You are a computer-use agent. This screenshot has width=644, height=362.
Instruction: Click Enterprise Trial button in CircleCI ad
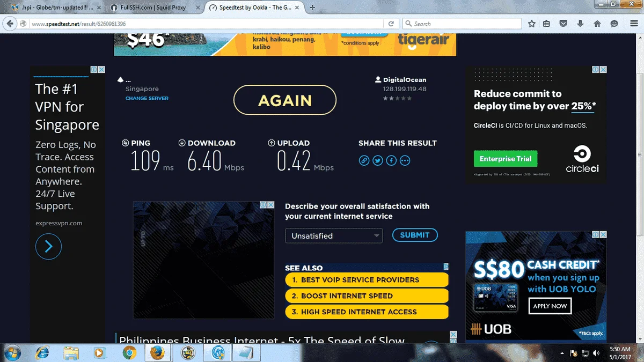tap(506, 159)
